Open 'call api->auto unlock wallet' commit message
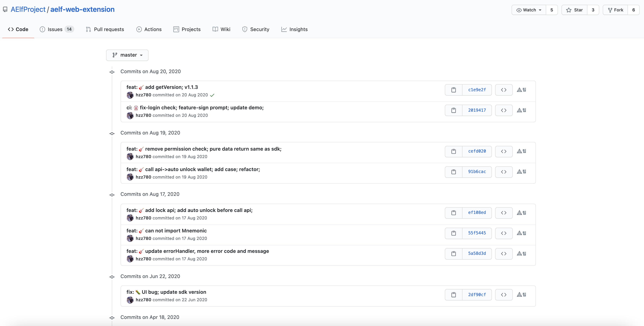The height and width of the screenshot is (326, 644). pyautogui.click(x=193, y=169)
